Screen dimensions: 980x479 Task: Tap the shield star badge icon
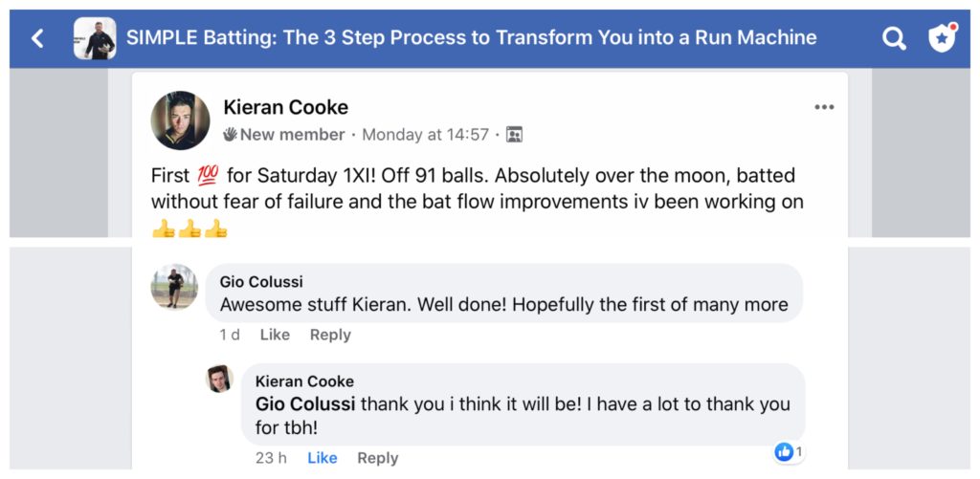pyautogui.click(x=943, y=38)
